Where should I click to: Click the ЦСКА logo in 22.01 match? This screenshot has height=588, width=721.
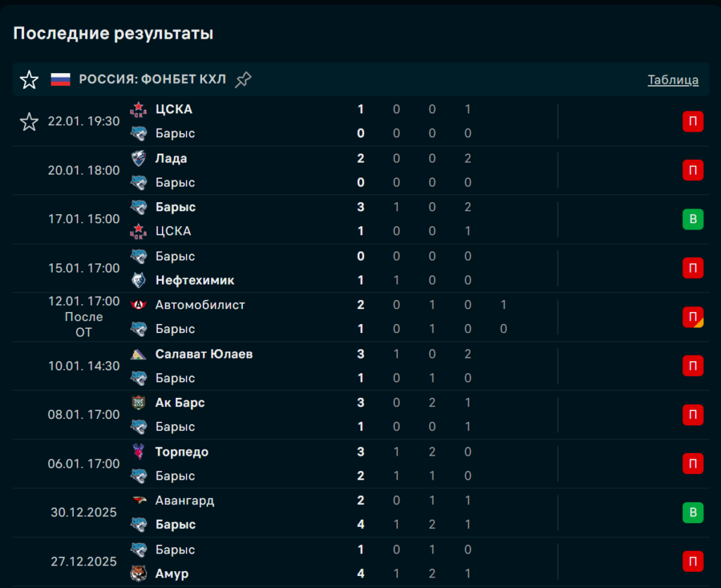pos(139,109)
